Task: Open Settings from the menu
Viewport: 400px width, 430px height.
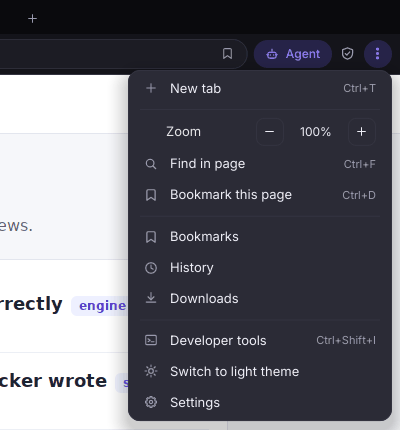Action: [260, 403]
